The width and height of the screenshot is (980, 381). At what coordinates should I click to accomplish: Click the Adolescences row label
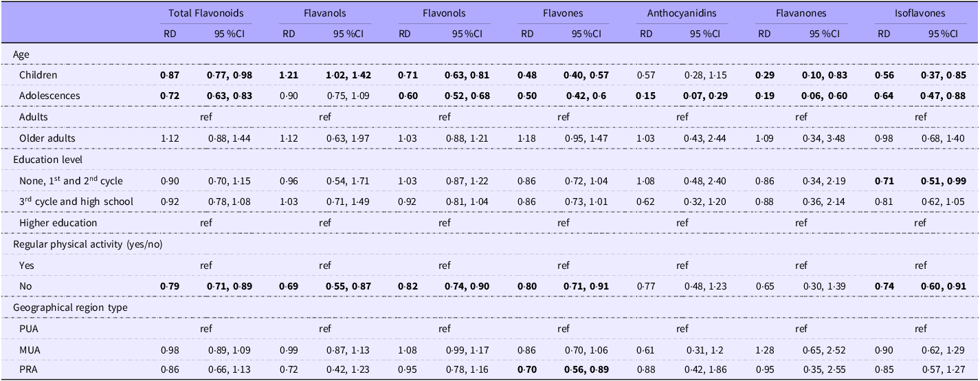tap(49, 96)
